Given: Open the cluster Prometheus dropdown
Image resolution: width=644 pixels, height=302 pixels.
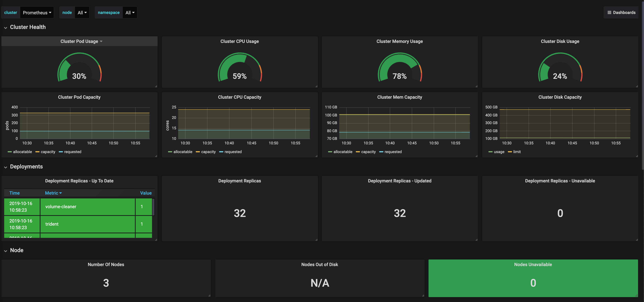Looking at the screenshot, I should 37,13.
